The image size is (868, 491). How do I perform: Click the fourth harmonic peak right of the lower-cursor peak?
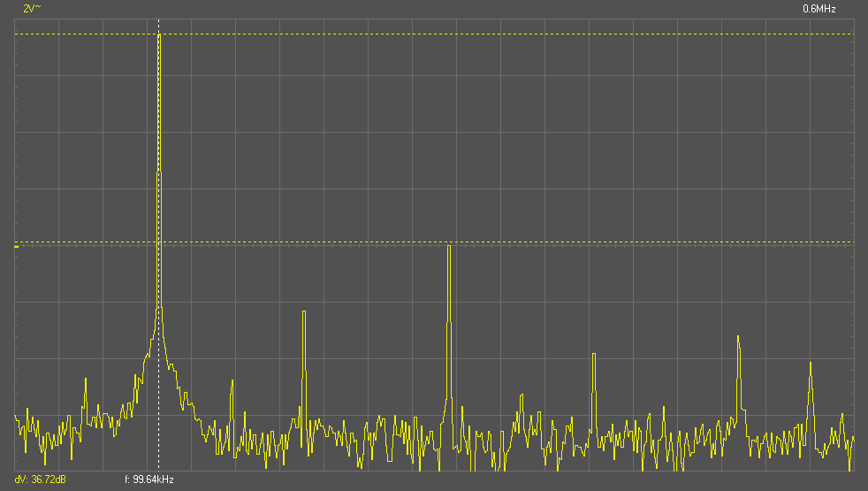pos(593,355)
